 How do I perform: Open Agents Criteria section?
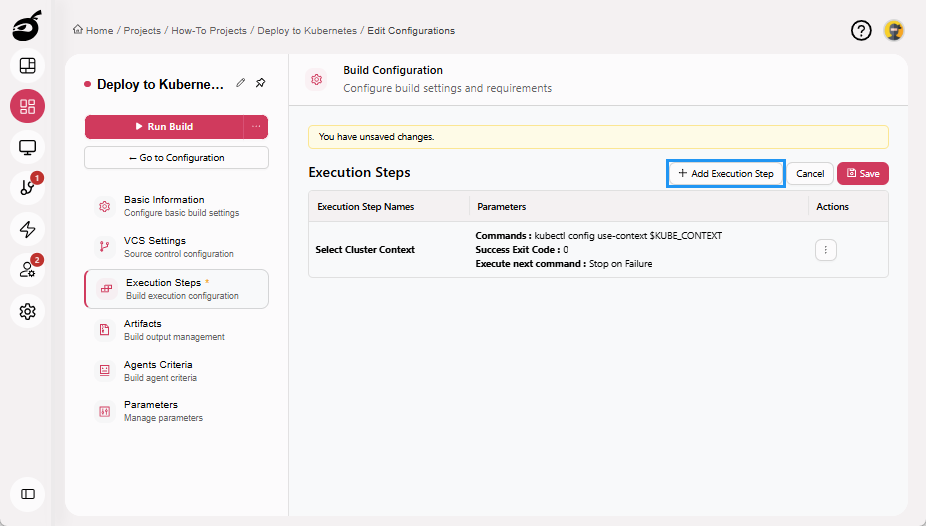176,370
